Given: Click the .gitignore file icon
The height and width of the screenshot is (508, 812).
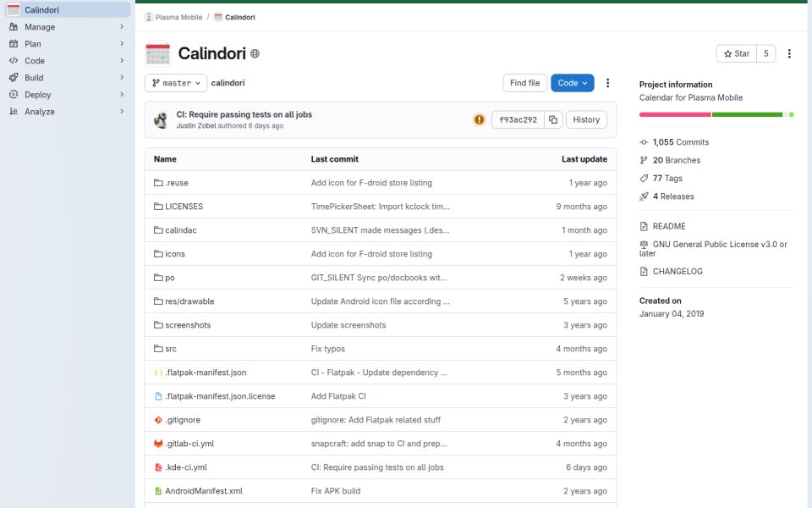Looking at the screenshot, I should [x=158, y=420].
